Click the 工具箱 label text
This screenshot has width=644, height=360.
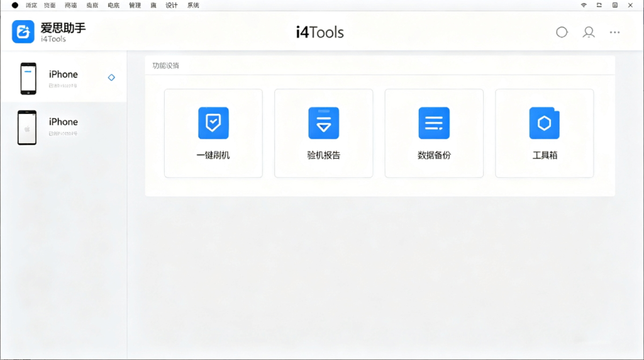[x=545, y=155]
